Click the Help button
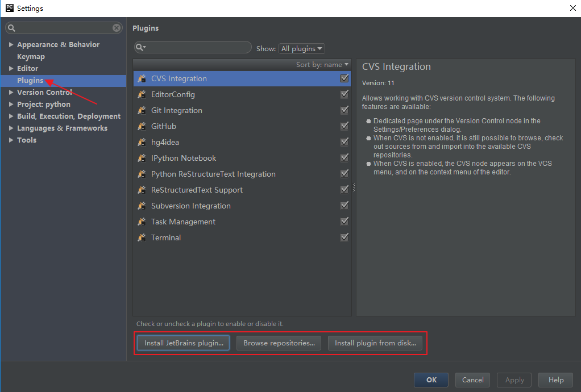The width and height of the screenshot is (581, 392). [556, 380]
